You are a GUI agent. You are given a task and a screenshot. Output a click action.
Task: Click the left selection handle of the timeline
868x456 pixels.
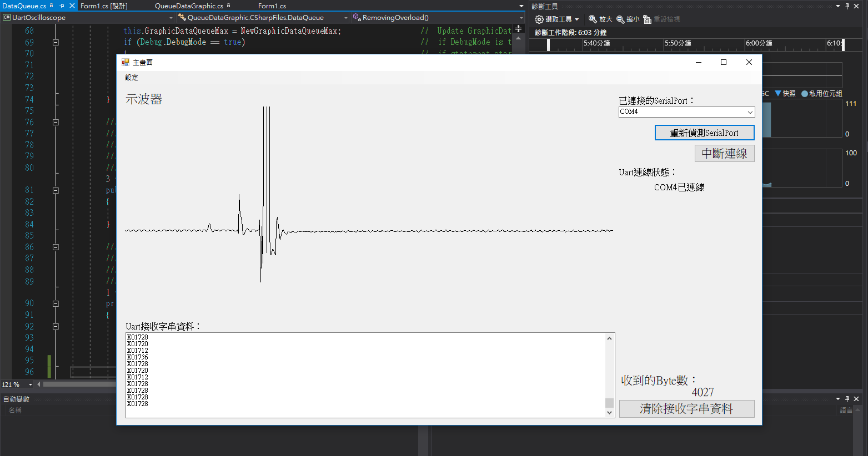548,45
